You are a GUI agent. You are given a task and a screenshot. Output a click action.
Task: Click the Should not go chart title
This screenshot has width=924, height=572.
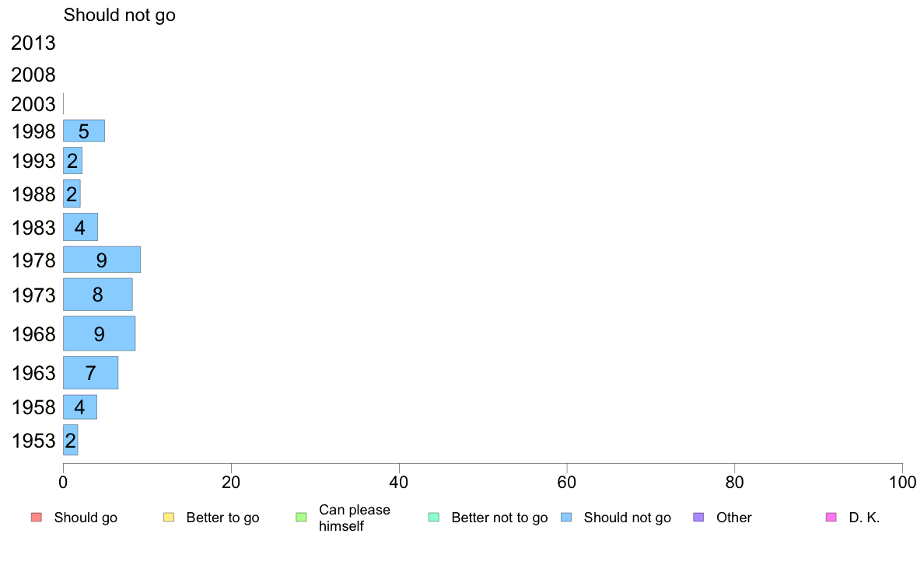(120, 15)
